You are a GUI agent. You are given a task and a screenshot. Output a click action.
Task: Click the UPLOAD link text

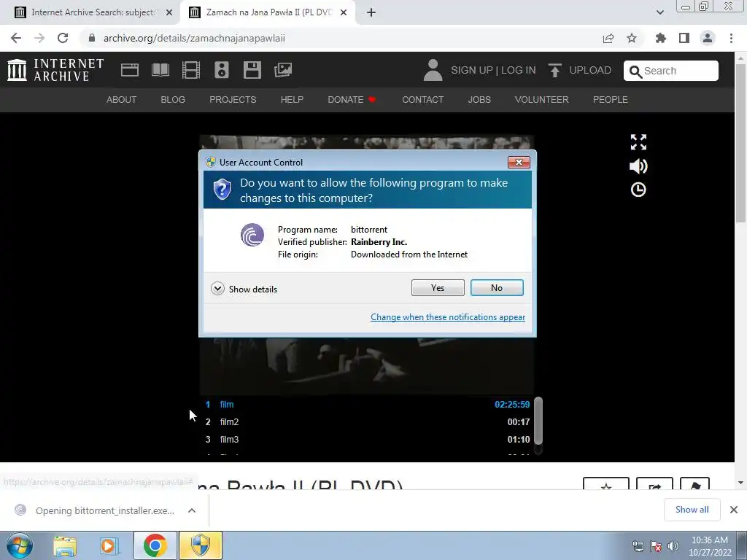point(590,70)
